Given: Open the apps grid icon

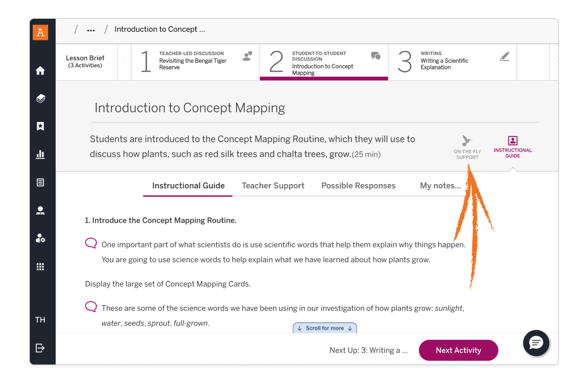Looking at the screenshot, I should point(40,266).
